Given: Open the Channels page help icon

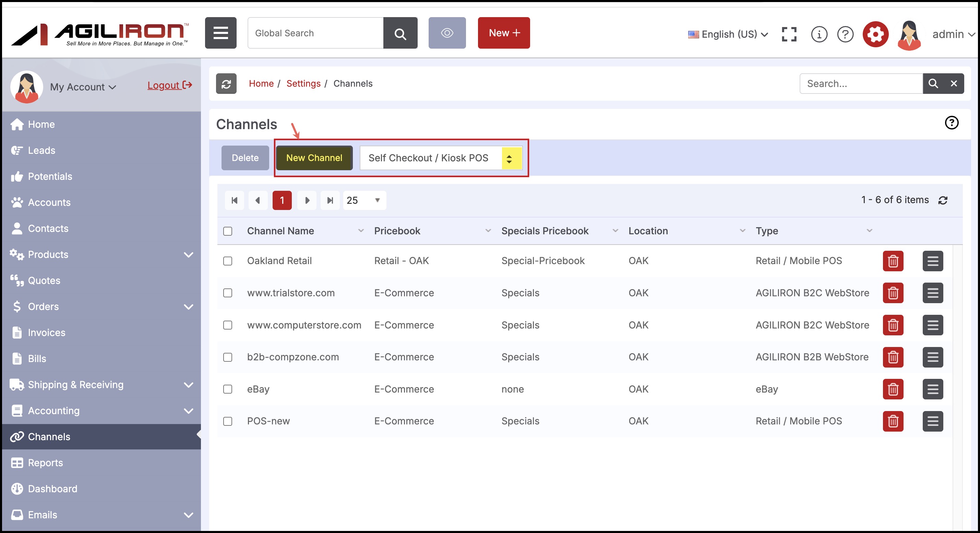Looking at the screenshot, I should tap(951, 123).
